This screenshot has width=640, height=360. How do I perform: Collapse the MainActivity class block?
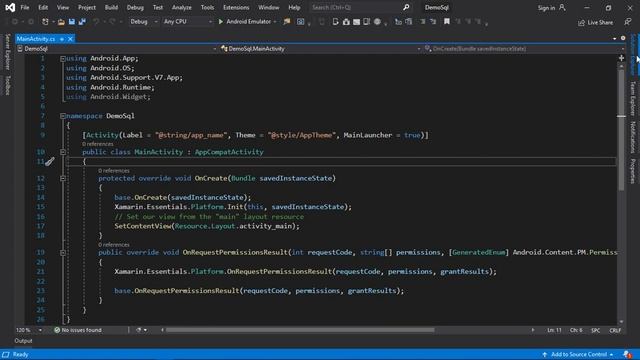63,152
